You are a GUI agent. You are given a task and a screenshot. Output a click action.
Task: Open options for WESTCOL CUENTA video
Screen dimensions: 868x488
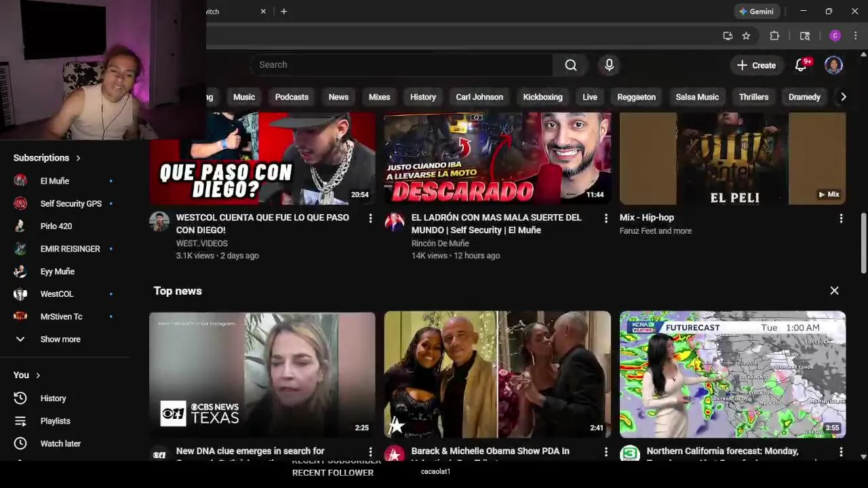[x=370, y=218]
